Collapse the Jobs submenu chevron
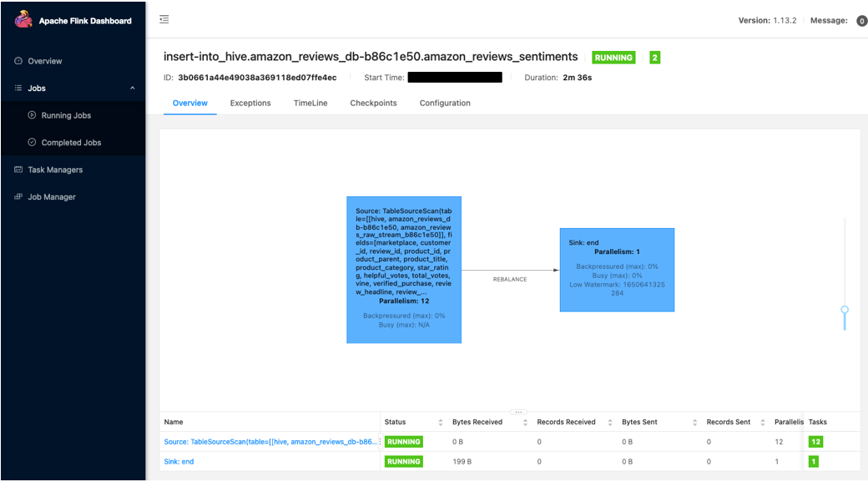 coord(133,88)
